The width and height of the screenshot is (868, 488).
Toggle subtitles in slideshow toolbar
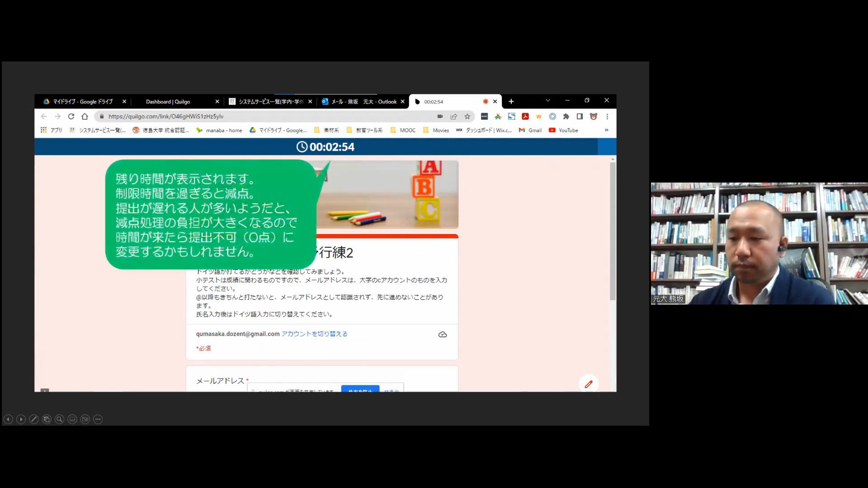pos(72,419)
